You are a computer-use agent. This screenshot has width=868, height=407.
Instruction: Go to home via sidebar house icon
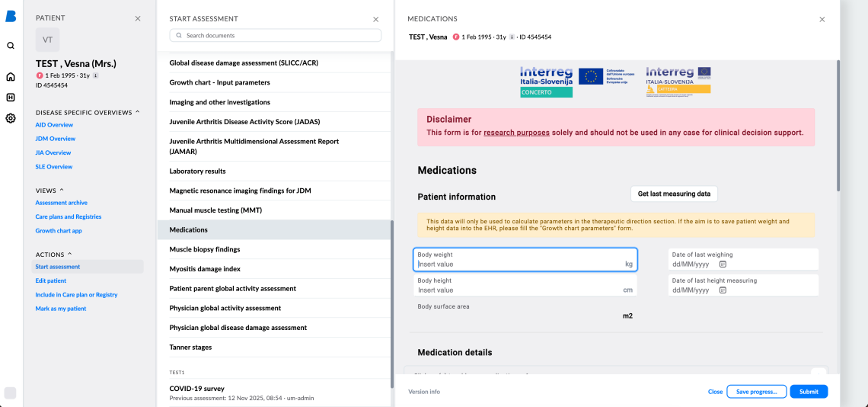[x=11, y=76]
